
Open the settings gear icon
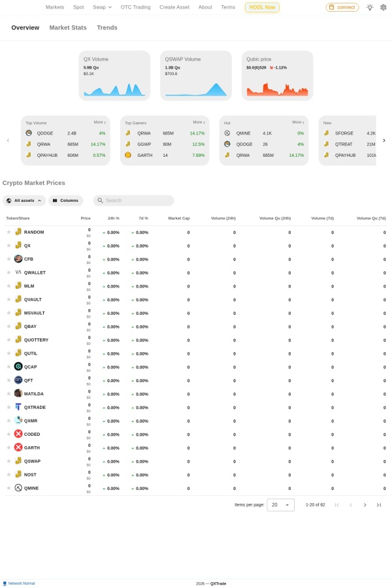click(383, 7)
